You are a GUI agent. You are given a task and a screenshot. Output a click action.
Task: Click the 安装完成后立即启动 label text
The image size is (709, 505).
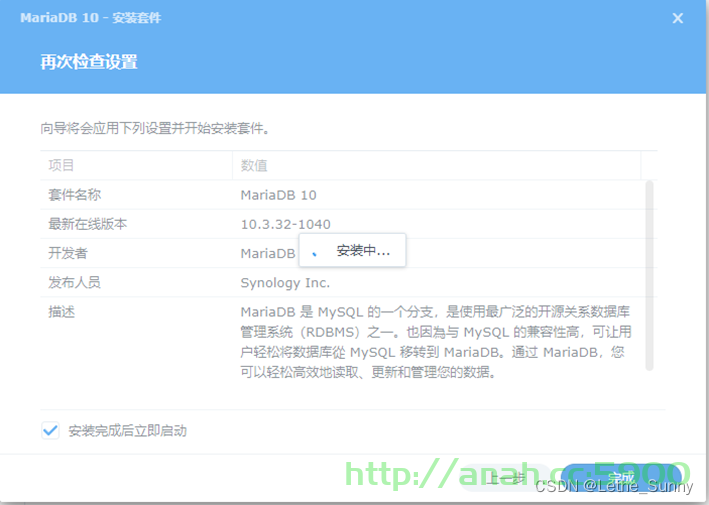[128, 431]
